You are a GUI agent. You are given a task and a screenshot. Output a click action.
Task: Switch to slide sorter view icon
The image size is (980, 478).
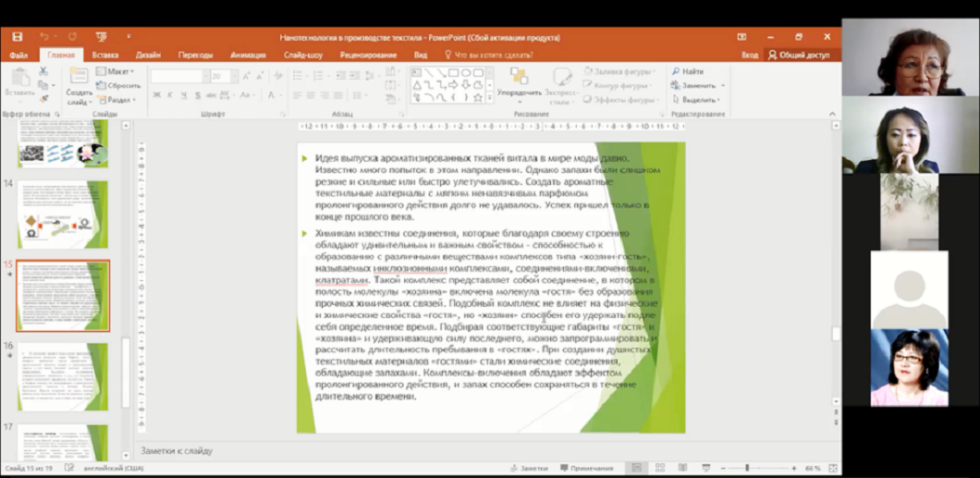[x=658, y=468]
